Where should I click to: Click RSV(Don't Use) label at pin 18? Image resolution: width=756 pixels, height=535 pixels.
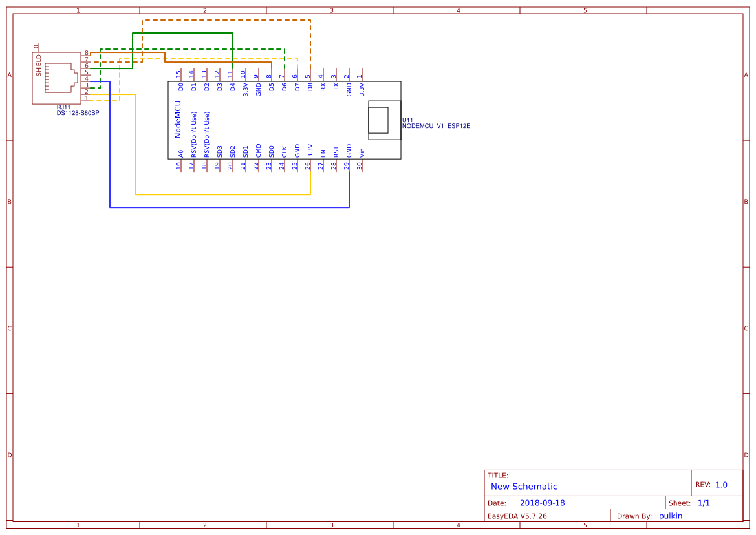click(207, 135)
